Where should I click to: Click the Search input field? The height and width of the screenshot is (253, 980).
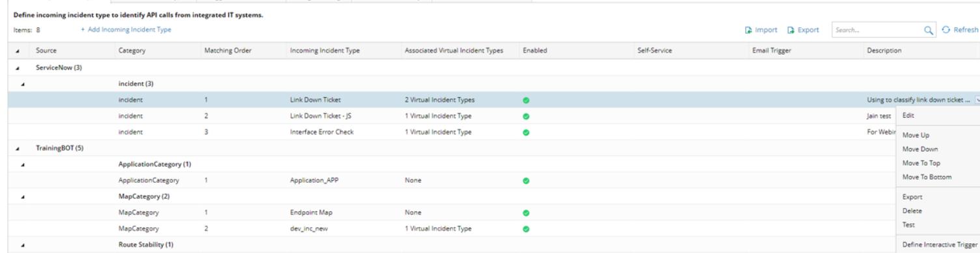(877, 30)
